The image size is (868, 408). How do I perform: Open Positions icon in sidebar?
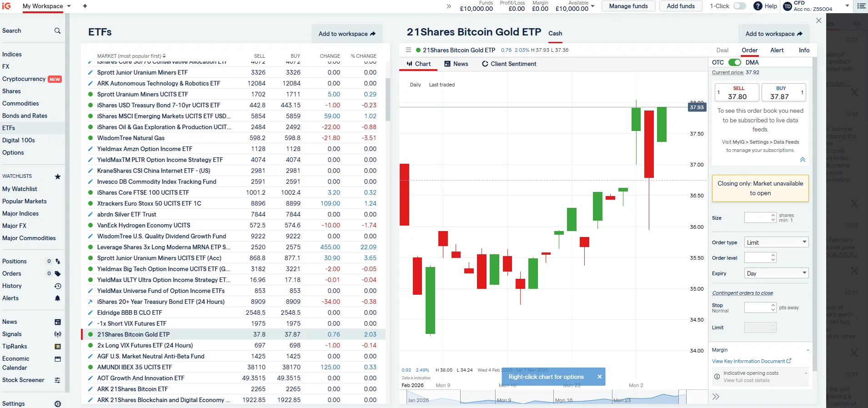click(58, 261)
